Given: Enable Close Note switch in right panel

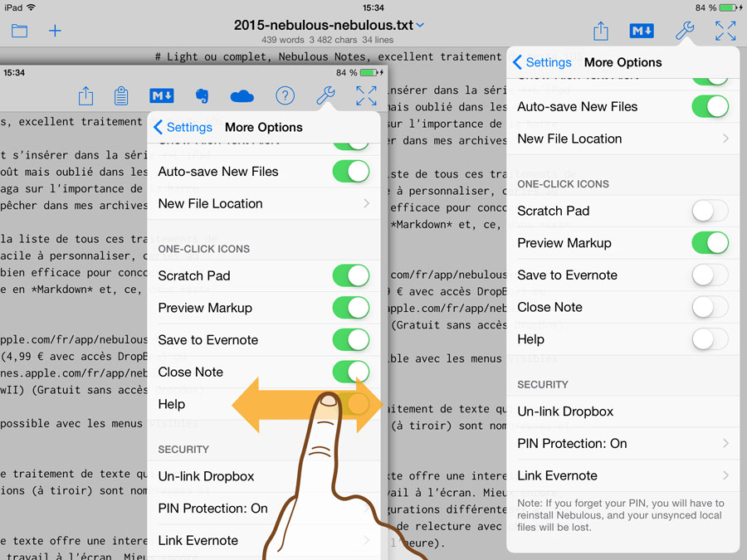Looking at the screenshot, I should click(x=710, y=307).
